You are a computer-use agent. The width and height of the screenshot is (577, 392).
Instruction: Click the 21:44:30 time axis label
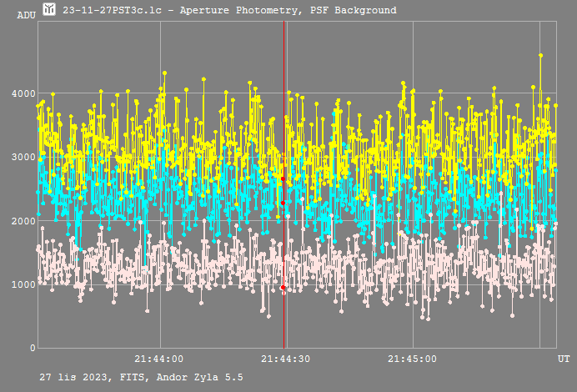coord(285,359)
